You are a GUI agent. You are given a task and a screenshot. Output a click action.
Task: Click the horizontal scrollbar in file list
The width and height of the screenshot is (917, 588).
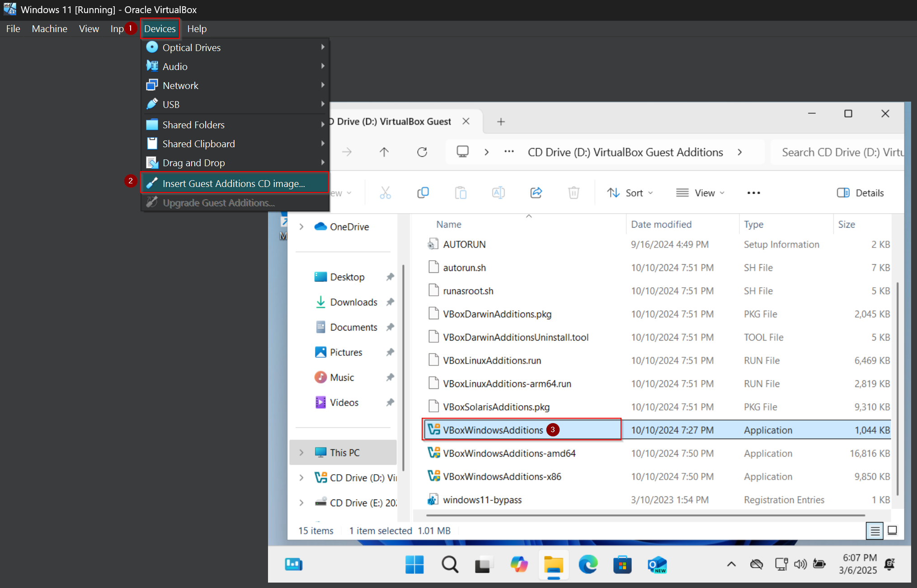[645, 515]
